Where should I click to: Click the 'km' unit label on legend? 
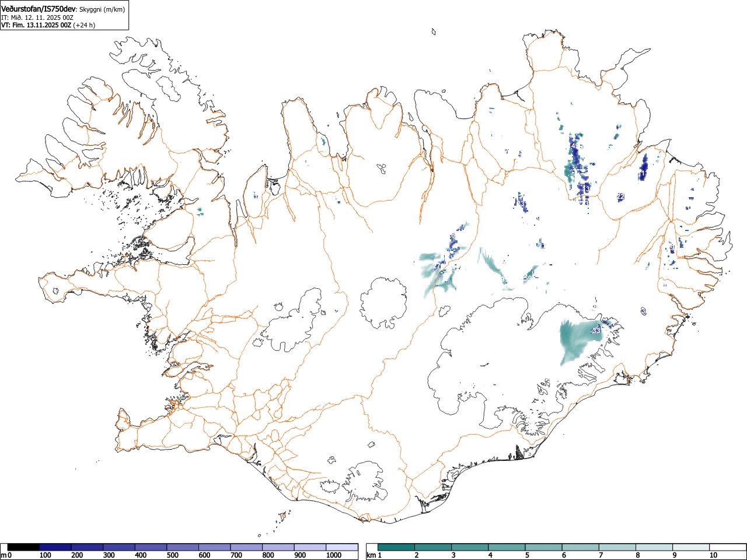[x=371, y=555]
